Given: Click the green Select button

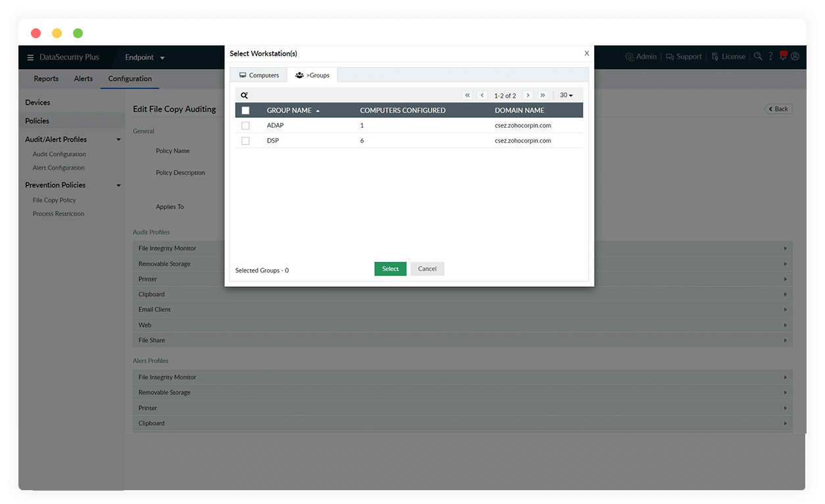Looking at the screenshot, I should (x=390, y=268).
